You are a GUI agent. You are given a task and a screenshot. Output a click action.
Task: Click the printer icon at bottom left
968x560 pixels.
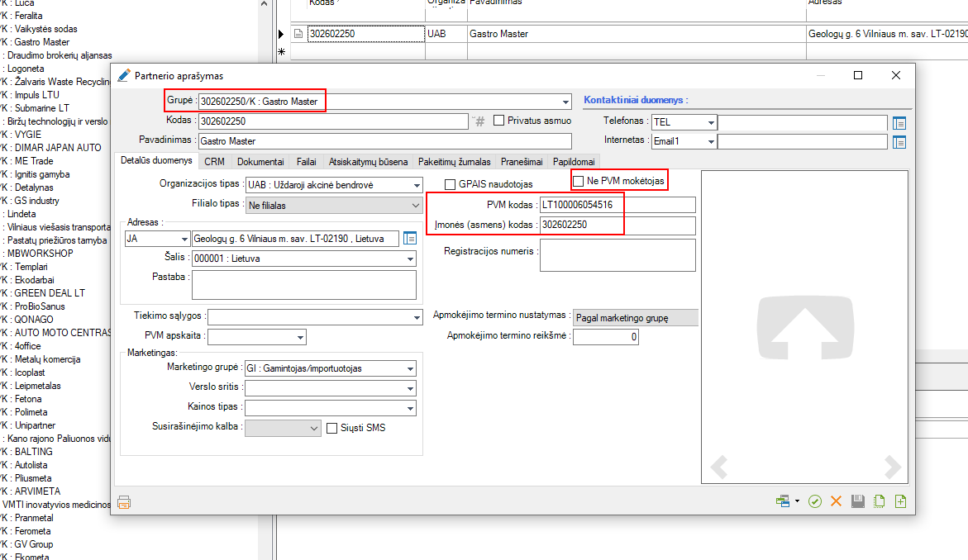click(x=124, y=501)
